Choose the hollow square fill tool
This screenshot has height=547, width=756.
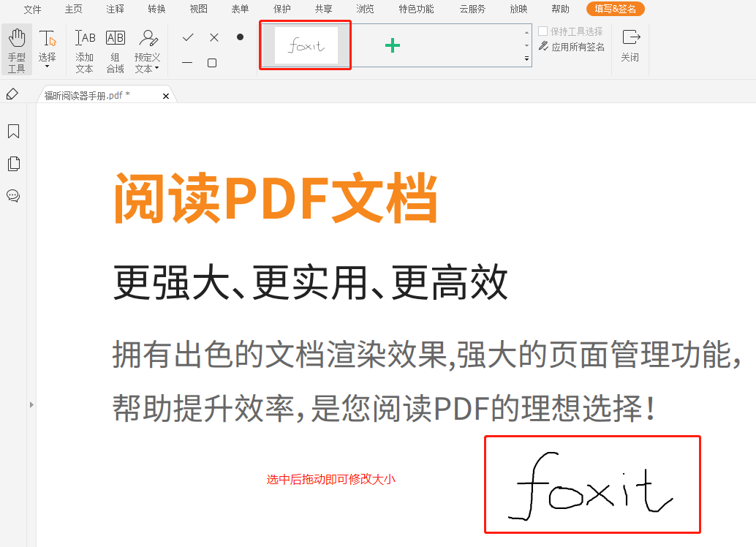(213, 63)
